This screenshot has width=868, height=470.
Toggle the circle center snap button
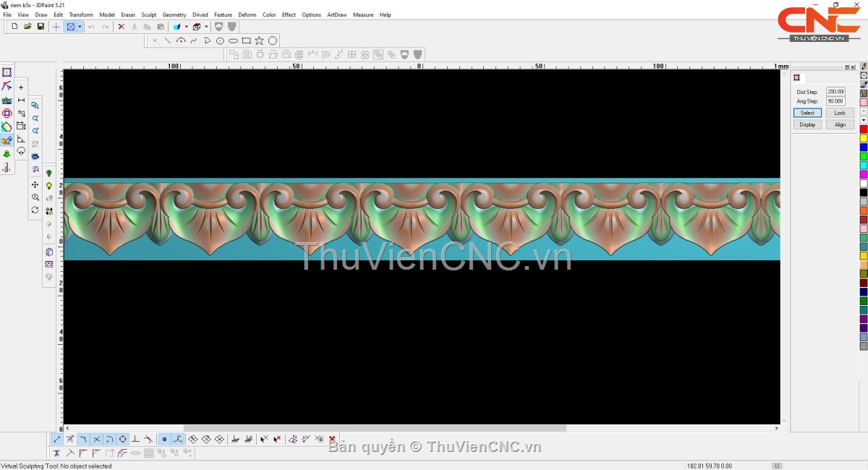pyautogui.click(x=122, y=439)
